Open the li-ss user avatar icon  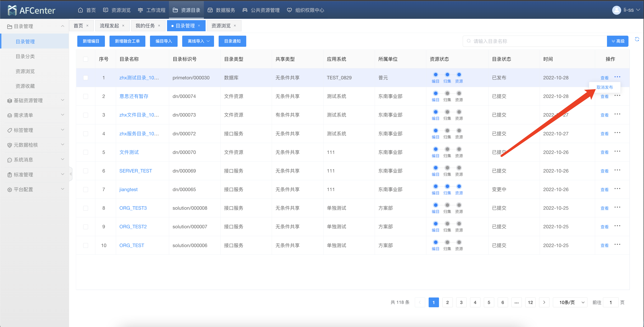point(616,10)
